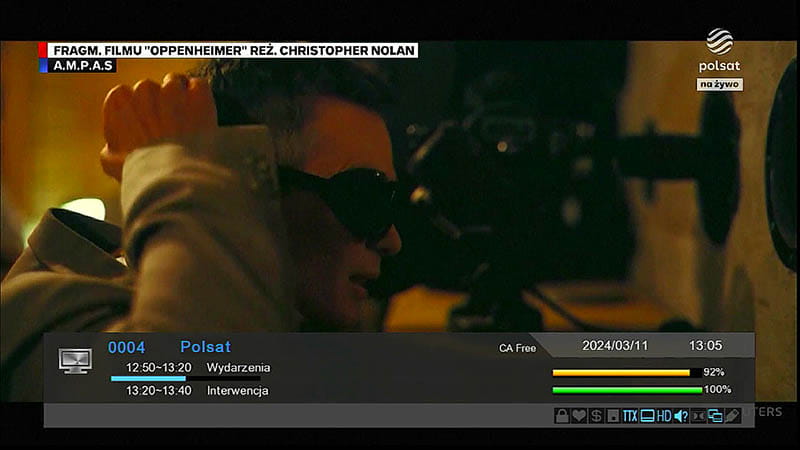Click the Polsat logo in the corner
The height and width of the screenshot is (450, 800).
click(x=719, y=50)
